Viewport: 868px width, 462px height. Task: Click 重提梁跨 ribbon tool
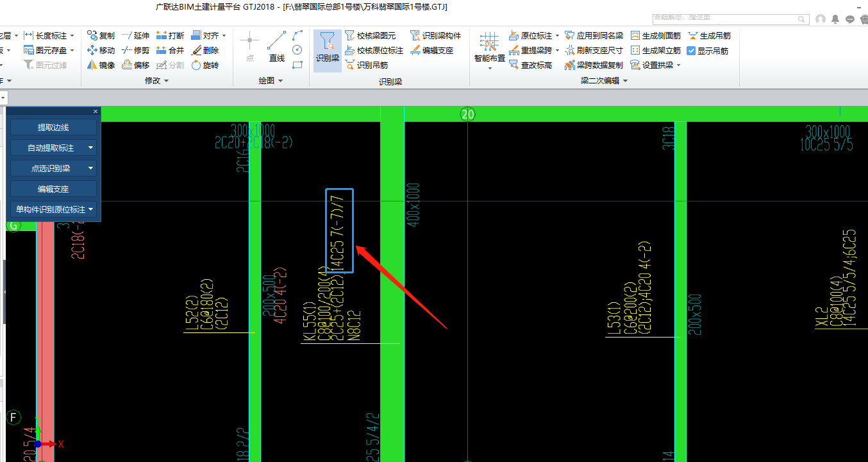(x=530, y=50)
